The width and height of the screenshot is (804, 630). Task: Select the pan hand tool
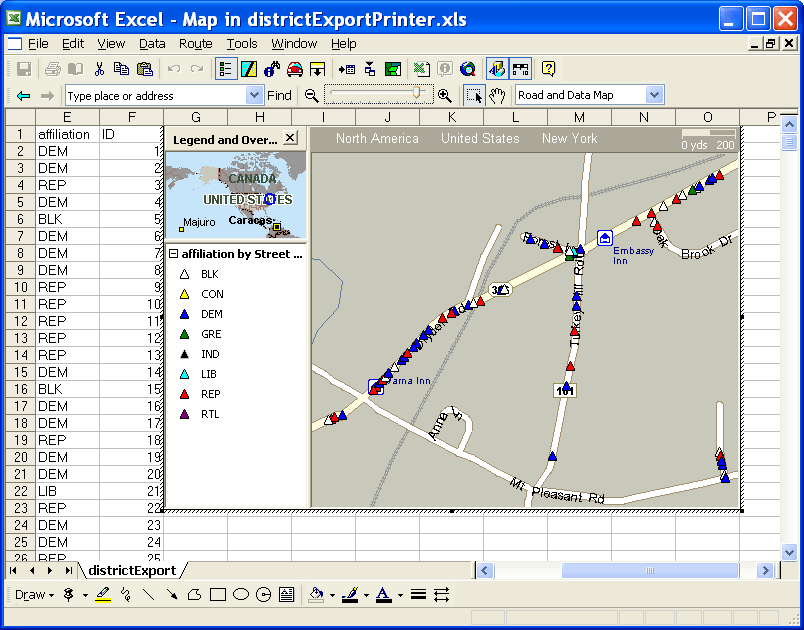pyautogui.click(x=497, y=95)
